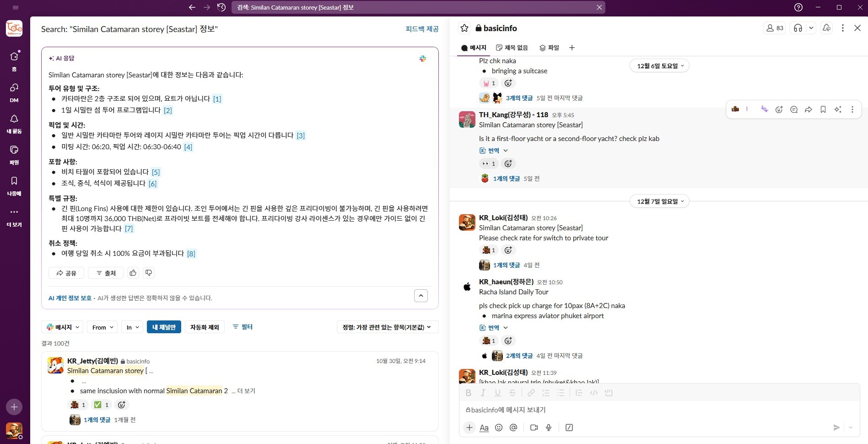Thumbs down the AI answer
The height and width of the screenshot is (444, 868).
(x=149, y=273)
